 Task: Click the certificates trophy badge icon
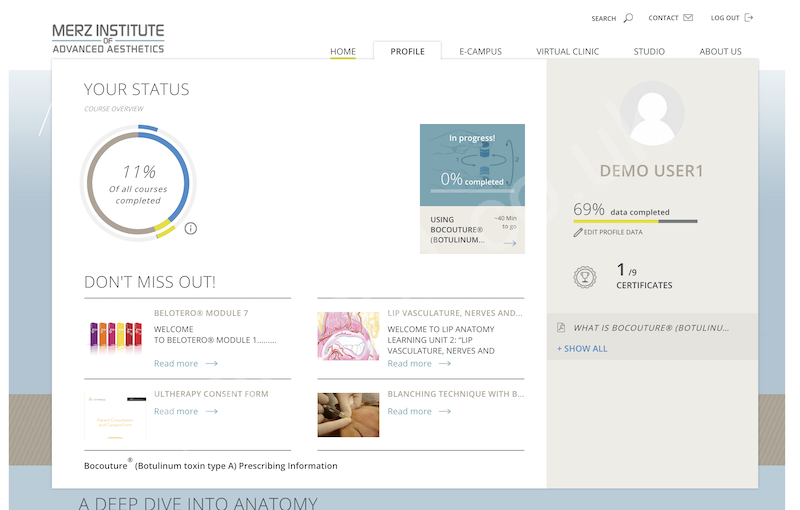585,277
